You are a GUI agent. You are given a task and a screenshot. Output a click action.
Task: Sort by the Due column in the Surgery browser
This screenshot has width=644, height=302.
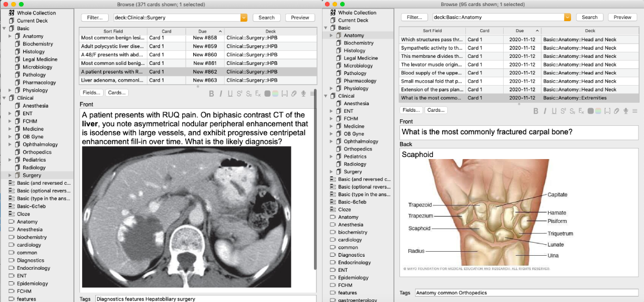coord(202,31)
